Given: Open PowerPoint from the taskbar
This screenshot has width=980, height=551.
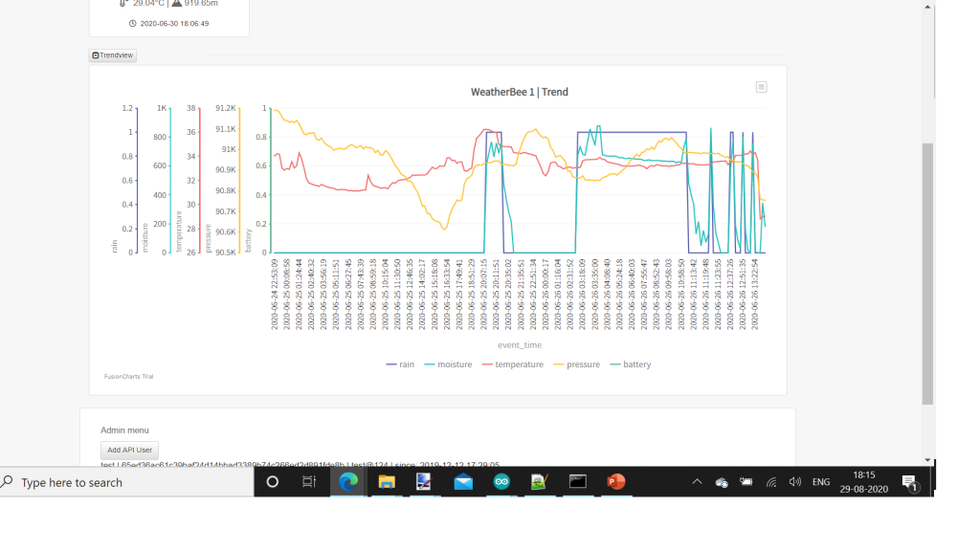Looking at the screenshot, I should [615, 482].
